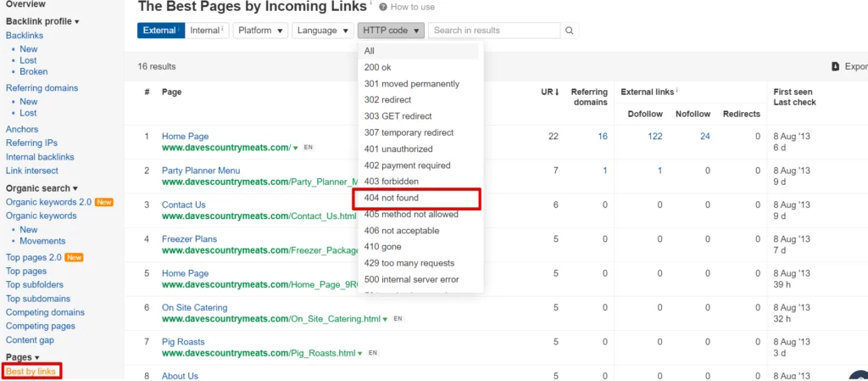Open Internal backlinks sidebar link

(x=40, y=157)
